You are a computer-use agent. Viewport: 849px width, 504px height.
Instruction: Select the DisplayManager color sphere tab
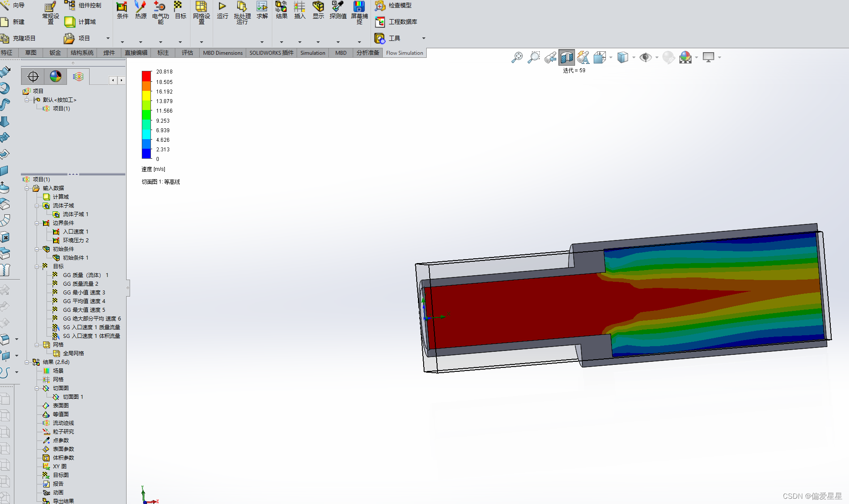click(x=56, y=77)
